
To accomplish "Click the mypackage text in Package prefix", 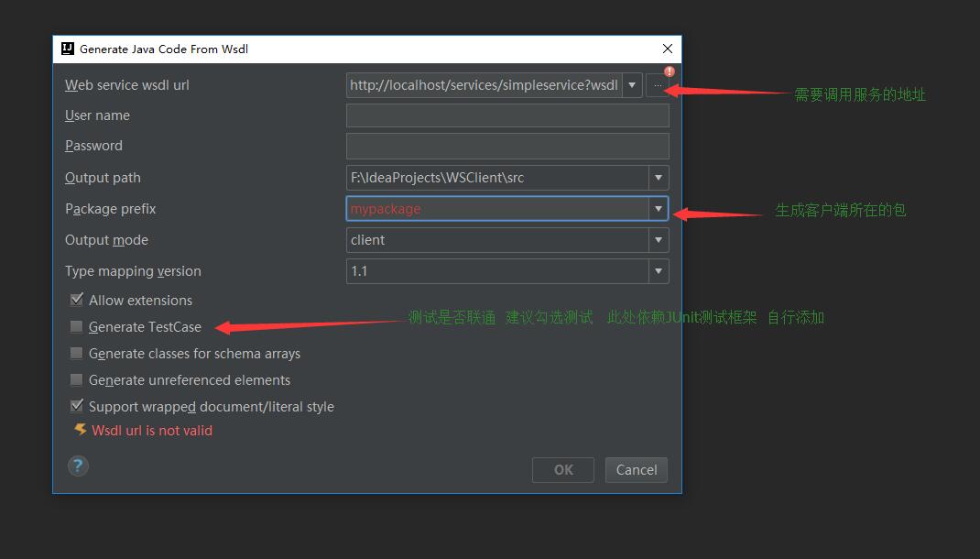I will tap(386, 209).
